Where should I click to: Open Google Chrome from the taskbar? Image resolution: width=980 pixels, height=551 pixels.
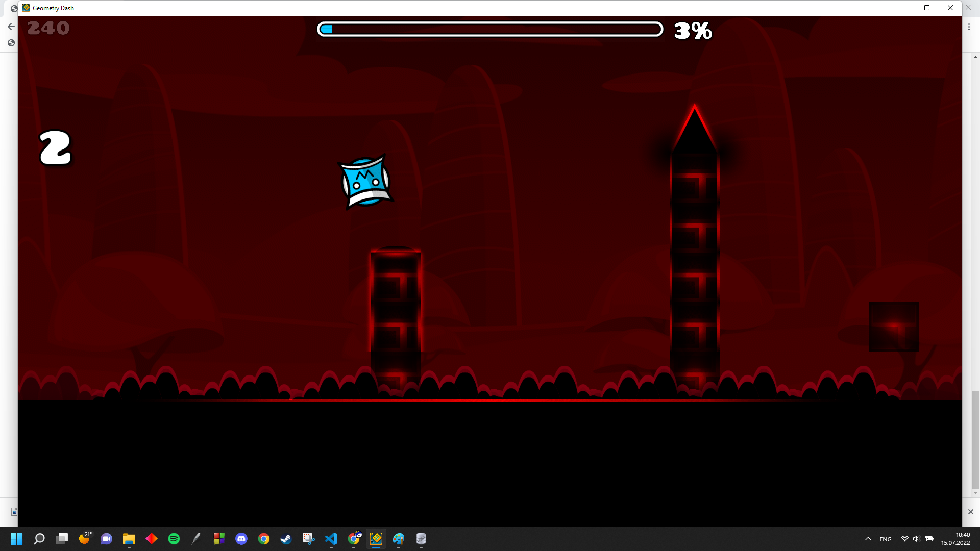[x=264, y=539]
